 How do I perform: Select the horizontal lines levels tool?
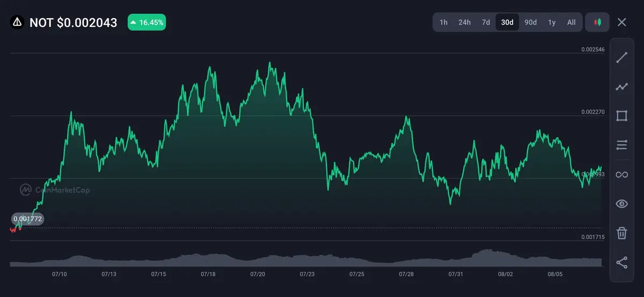[x=621, y=145]
